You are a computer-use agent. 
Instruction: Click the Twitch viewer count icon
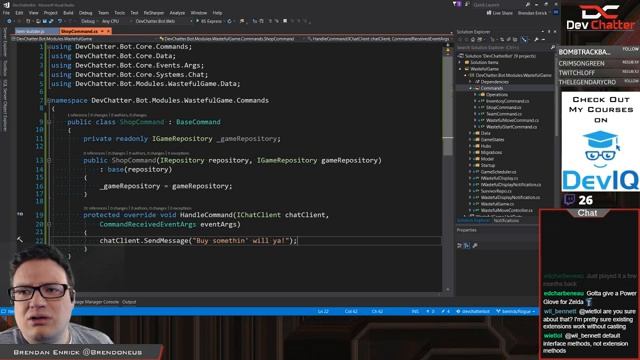coord(570,200)
